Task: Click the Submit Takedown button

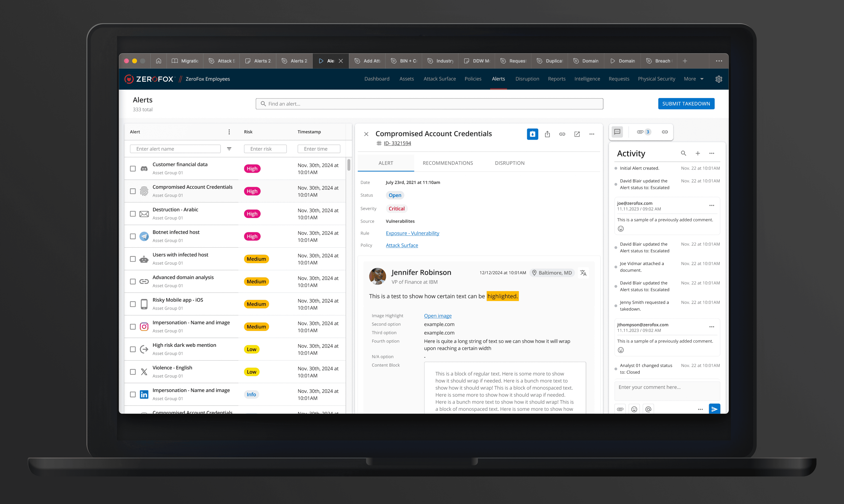Action: 686,104
